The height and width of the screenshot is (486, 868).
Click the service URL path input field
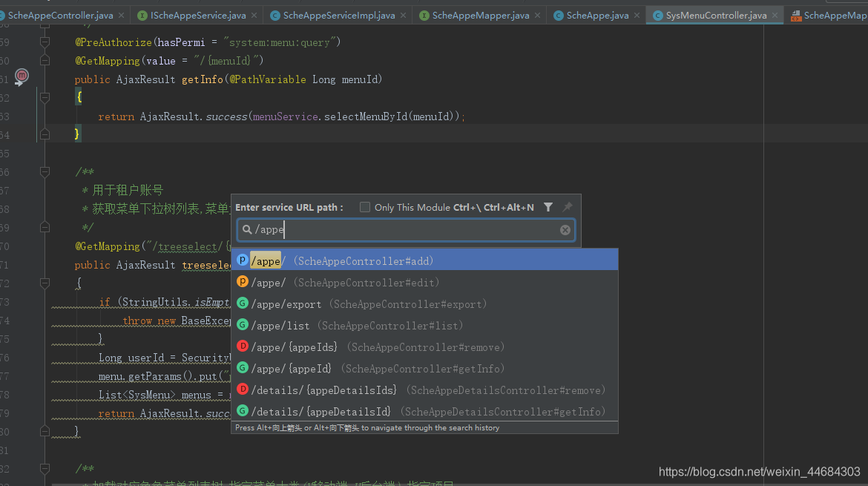407,230
